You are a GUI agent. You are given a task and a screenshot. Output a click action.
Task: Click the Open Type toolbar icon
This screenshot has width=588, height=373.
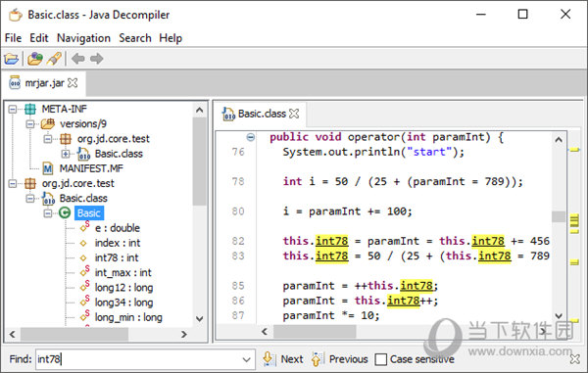point(35,59)
